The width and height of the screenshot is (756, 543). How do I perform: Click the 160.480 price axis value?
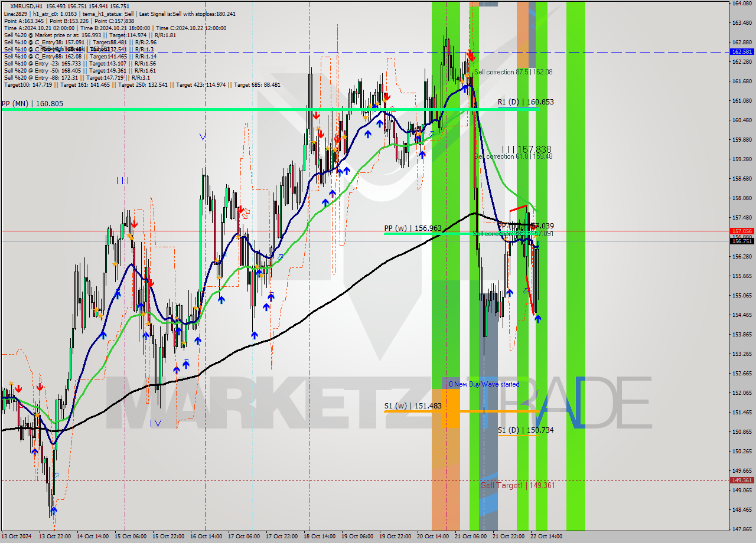click(x=742, y=120)
